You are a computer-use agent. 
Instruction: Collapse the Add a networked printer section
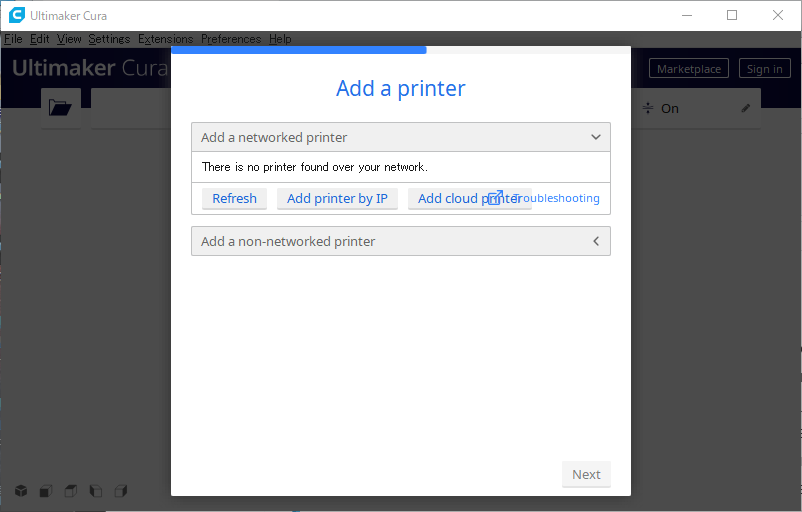401,137
